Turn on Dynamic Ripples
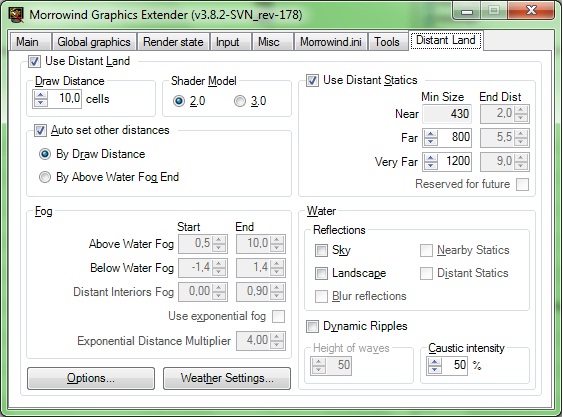563x417 pixels. (312, 326)
